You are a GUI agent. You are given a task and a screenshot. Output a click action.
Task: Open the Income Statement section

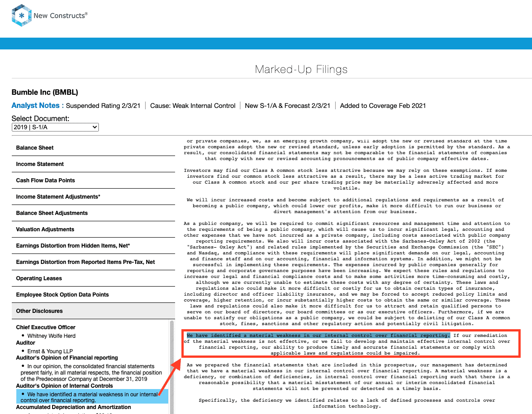(x=93, y=164)
